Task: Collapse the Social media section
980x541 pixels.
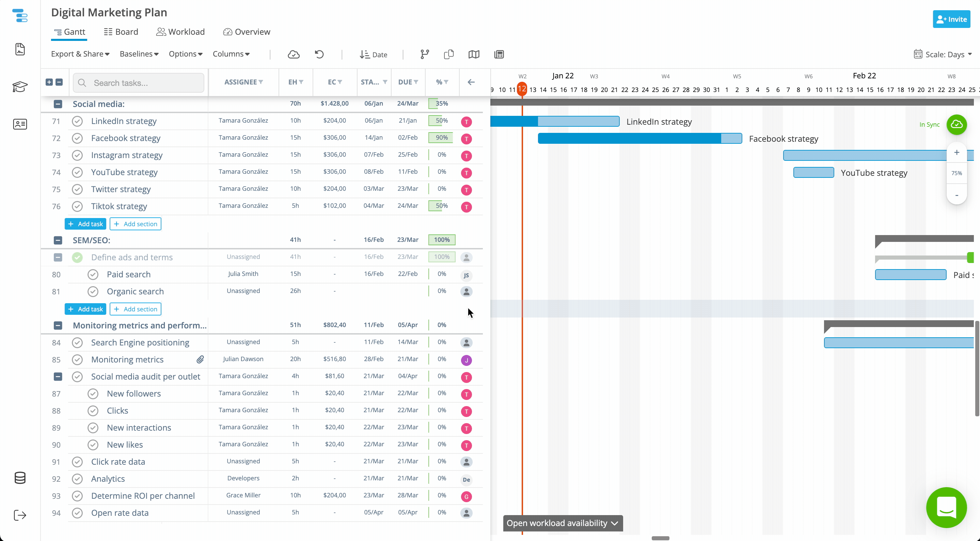Action: (58, 104)
